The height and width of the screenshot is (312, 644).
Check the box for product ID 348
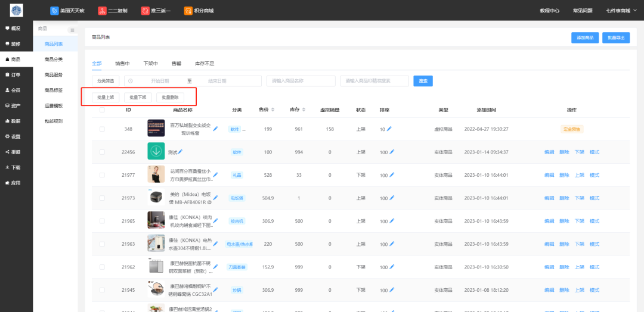click(102, 129)
